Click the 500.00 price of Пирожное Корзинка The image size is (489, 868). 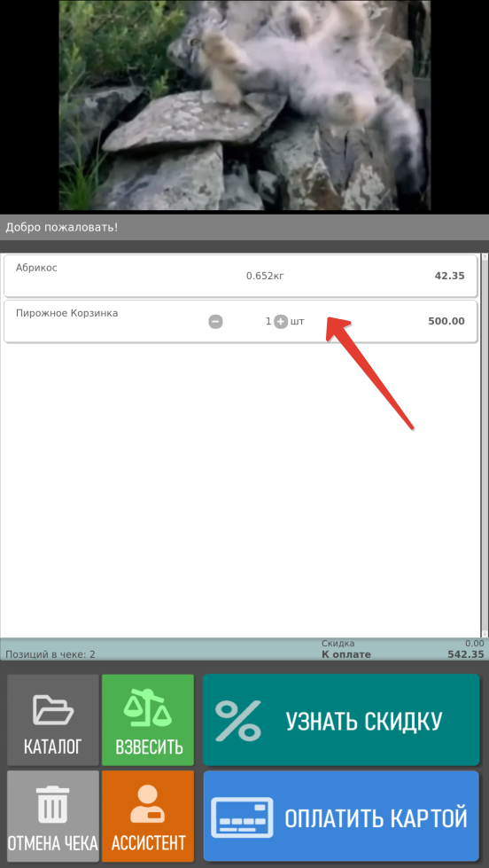[x=446, y=321]
